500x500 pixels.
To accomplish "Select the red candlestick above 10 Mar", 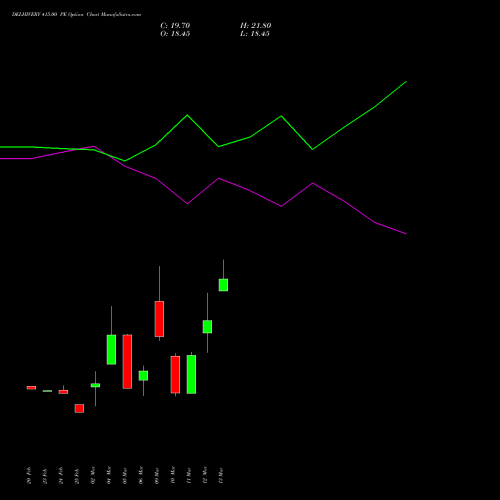I will tap(175, 375).
